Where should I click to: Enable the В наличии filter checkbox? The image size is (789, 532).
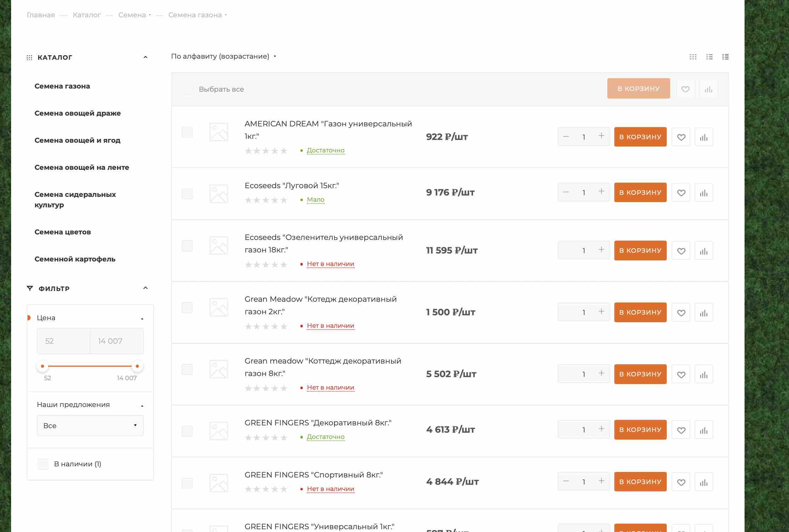43,464
